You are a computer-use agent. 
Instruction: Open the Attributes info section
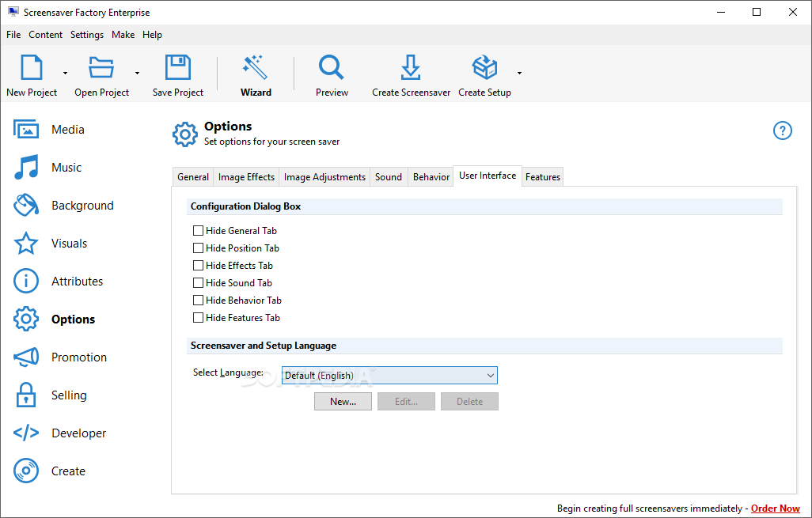click(58, 281)
